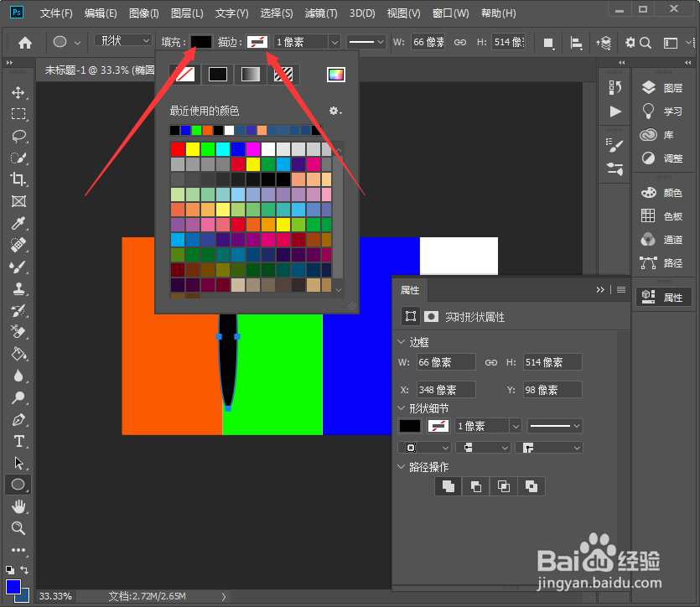700x607 pixels.
Task: Select the Path Selection tool
Action: pyautogui.click(x=18, y=463)
